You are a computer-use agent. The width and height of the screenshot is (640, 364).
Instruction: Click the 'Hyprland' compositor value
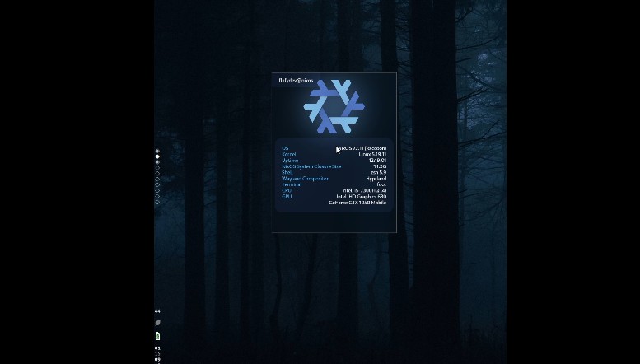pyautogui.click(x=376, y=179)
